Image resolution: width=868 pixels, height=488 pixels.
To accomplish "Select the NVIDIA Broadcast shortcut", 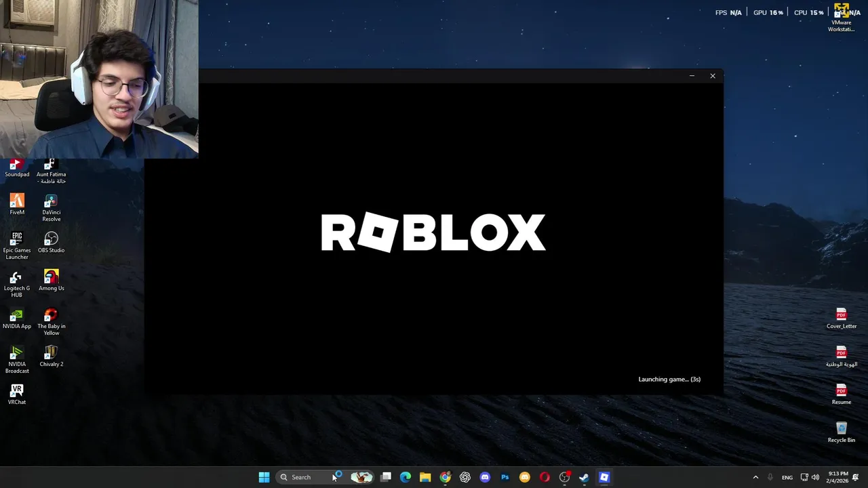I will (17, 360).
